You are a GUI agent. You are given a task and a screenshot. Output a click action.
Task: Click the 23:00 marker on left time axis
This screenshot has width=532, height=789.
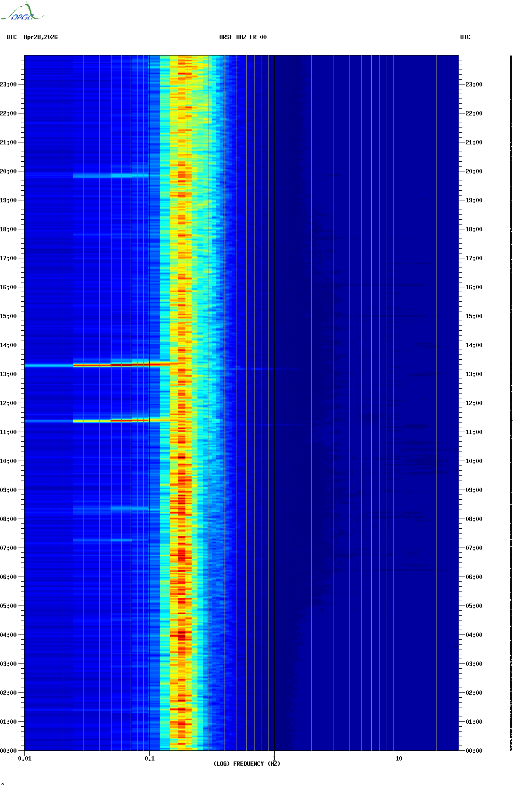click(9, 85)
